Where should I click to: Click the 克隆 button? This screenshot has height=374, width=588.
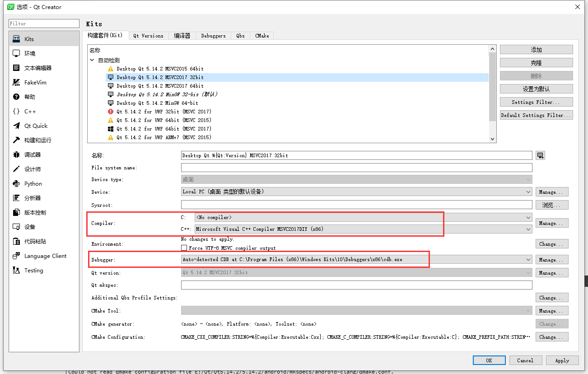[x=536, y=63]
